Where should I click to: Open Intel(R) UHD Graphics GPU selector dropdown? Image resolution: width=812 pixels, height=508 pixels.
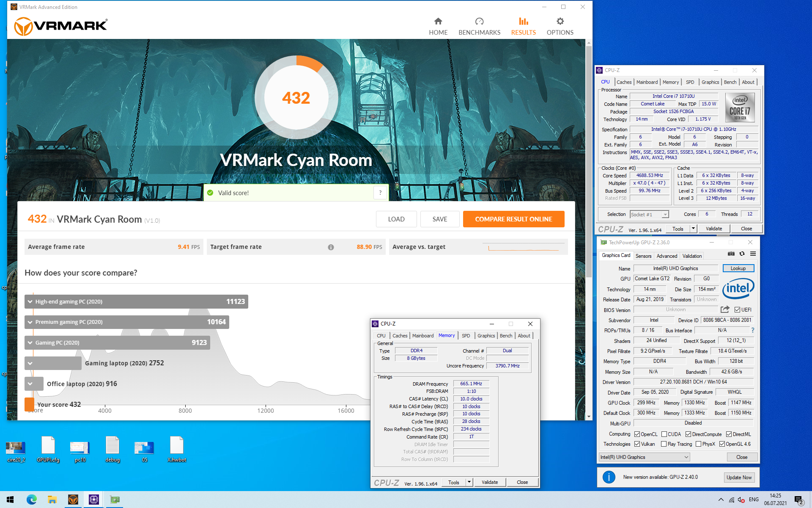click(x=645, y=457)
